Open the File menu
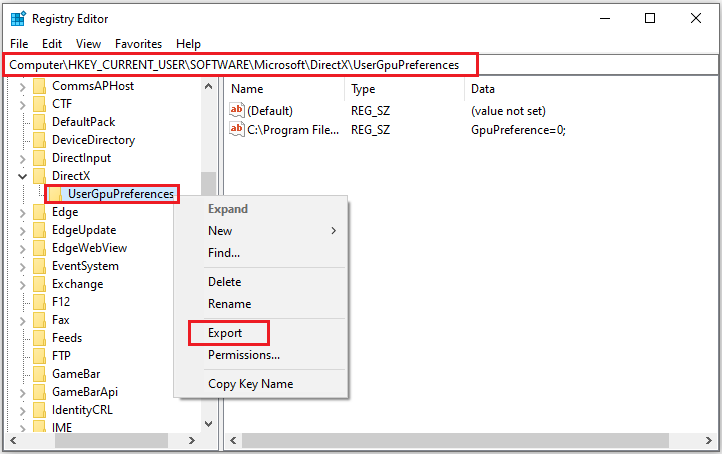 tap(19, 44)
